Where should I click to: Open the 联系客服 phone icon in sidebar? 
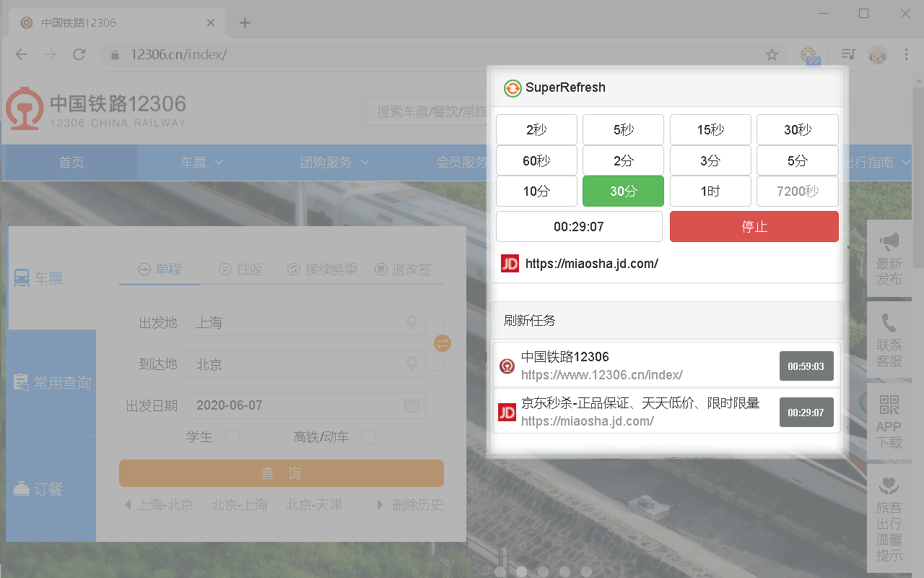889,324
